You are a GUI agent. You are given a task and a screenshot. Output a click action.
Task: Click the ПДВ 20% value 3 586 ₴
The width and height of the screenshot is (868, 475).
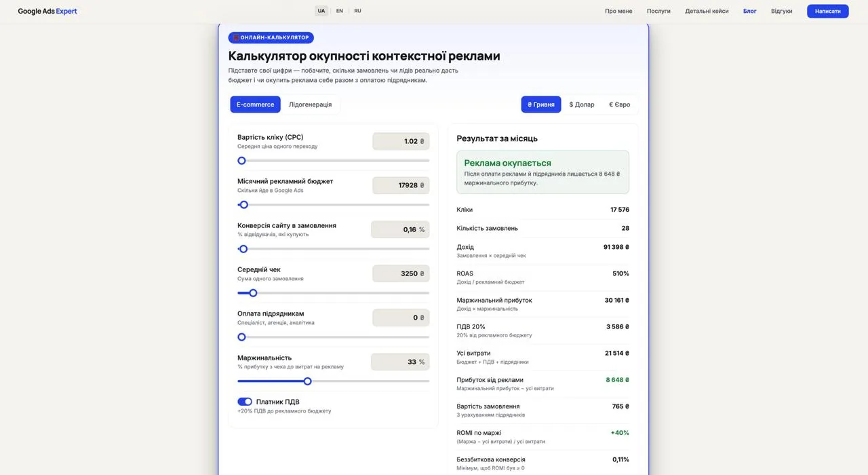(618, 326)
